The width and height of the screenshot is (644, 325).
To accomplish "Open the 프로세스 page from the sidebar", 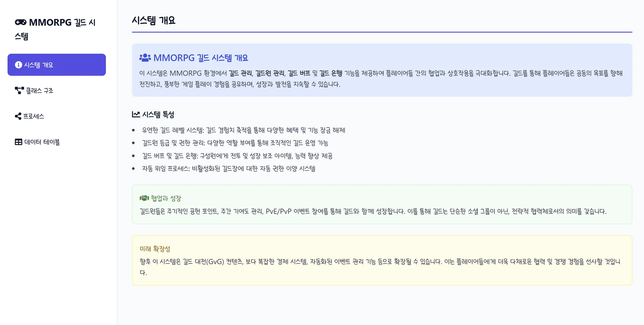I will click(34, 116).
